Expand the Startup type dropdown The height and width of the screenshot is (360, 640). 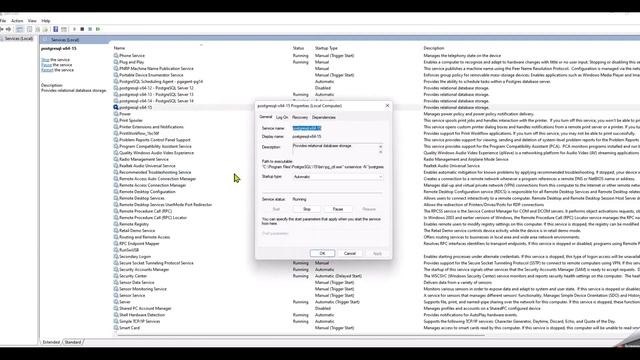tap(338, 177)
